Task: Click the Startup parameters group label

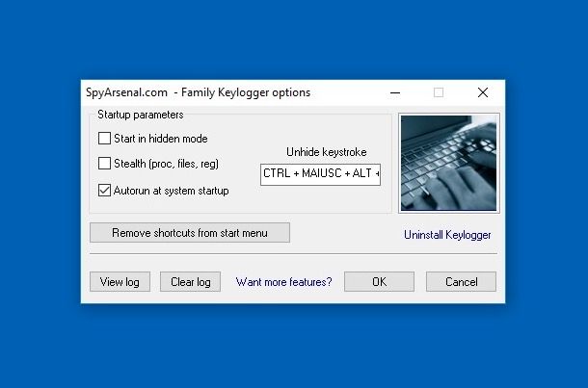Action: (x=140, y=115)
